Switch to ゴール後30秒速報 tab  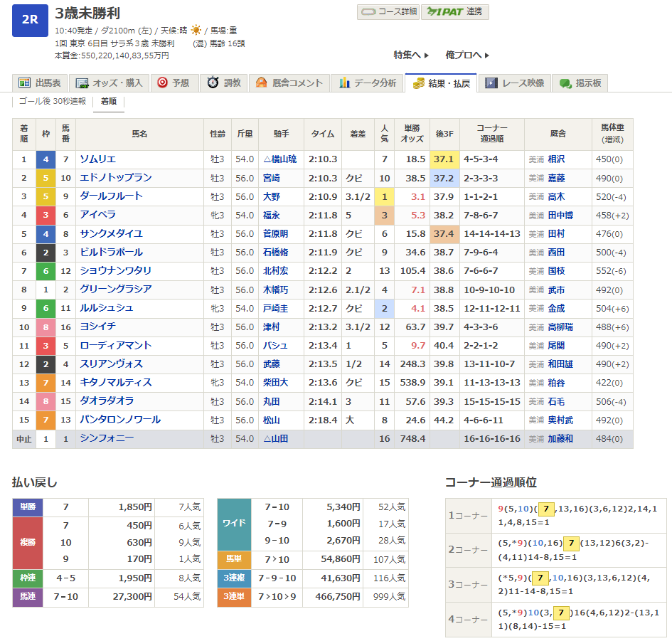click(52, 102)
